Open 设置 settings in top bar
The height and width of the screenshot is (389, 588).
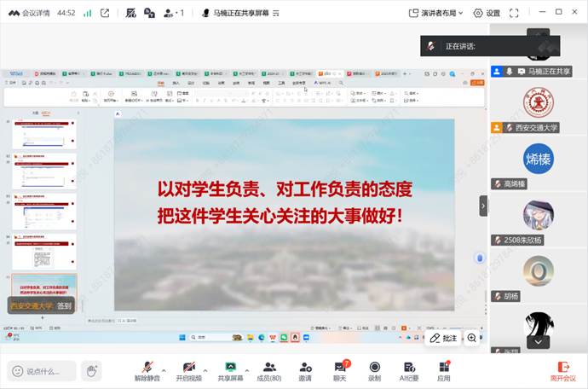487,13
